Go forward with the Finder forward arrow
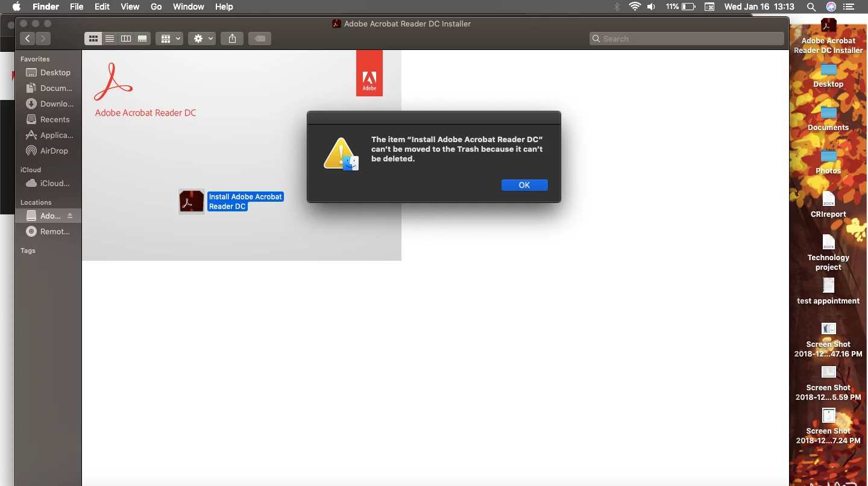This screenshot has height=486, width=868. coord(43,39)
